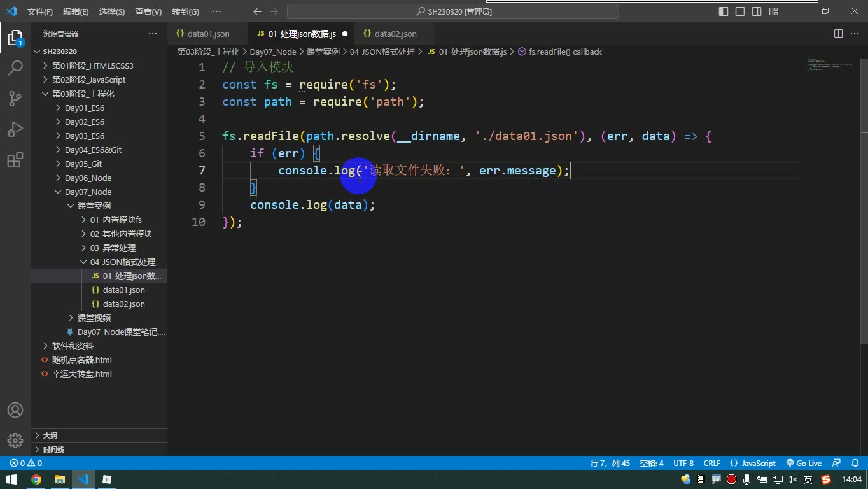This screenshot has height=489, width=868.
Task: Toggle the bottom panel layout icon
Action: 740,11
